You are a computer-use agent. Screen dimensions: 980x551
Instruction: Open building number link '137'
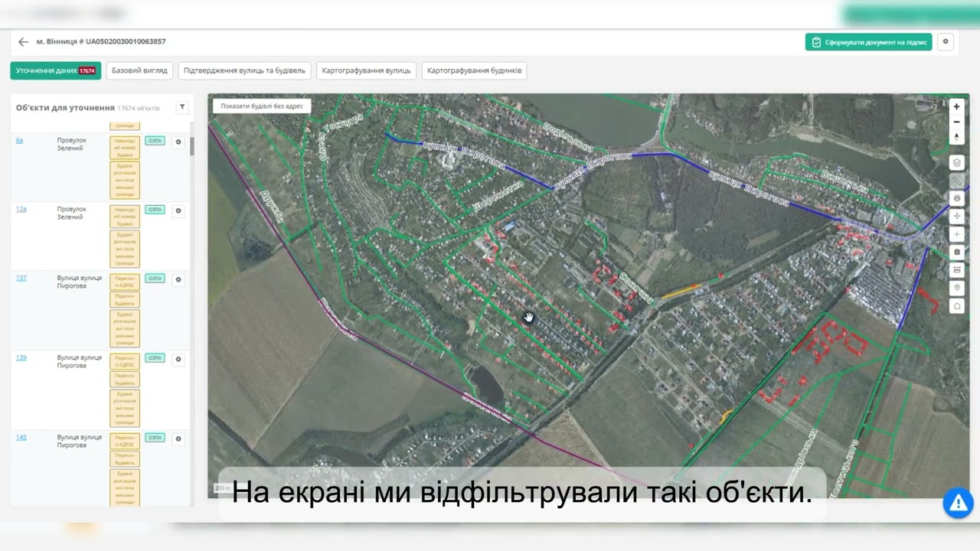(x=21, y=278)
